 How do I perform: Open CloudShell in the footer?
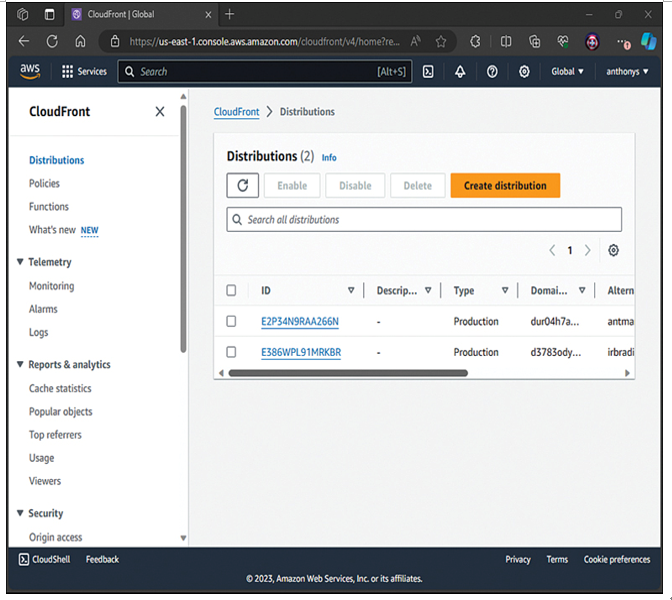tap(45, 559)
